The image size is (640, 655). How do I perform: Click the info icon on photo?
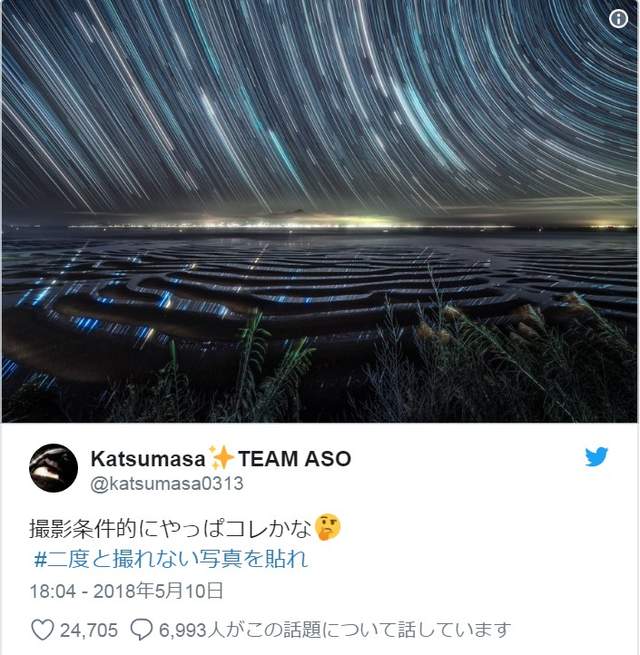tap(618, 19)
